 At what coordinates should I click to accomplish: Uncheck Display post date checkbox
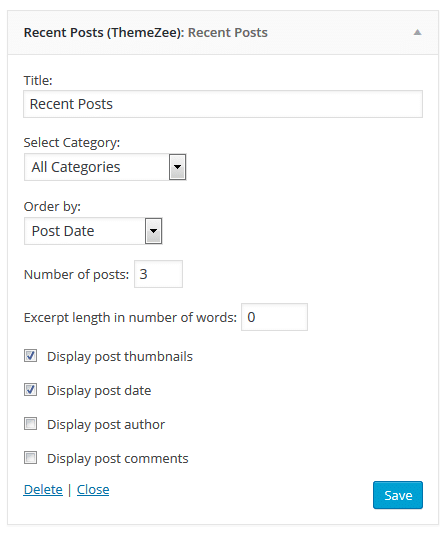click(31, 390)
